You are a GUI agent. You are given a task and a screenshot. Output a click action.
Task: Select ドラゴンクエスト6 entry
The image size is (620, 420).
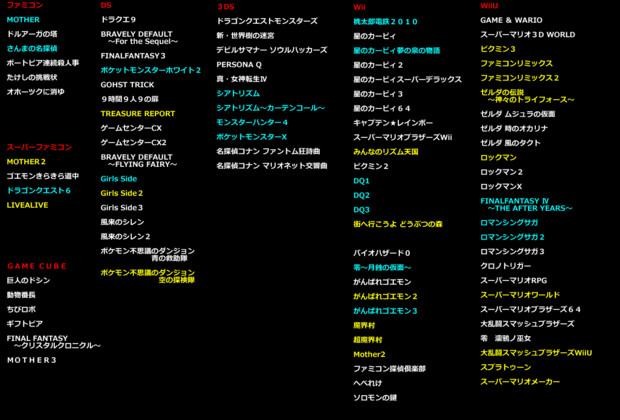click(39, 191)
